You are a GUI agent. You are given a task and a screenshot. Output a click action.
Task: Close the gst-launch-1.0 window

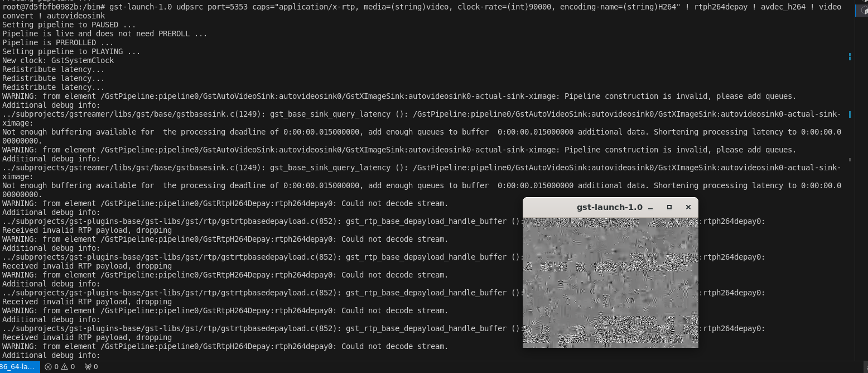coord(688,207)
